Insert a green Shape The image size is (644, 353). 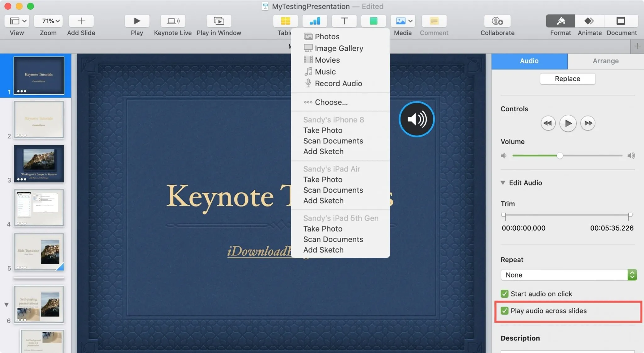[373, 21]
